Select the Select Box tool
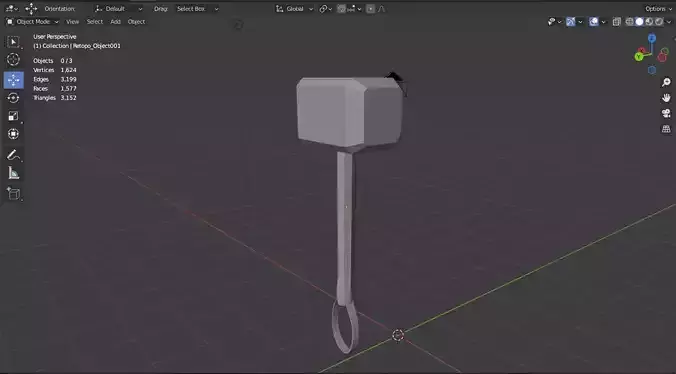Image resolution: width=676 pixels, height=374 pixels. 13,42
